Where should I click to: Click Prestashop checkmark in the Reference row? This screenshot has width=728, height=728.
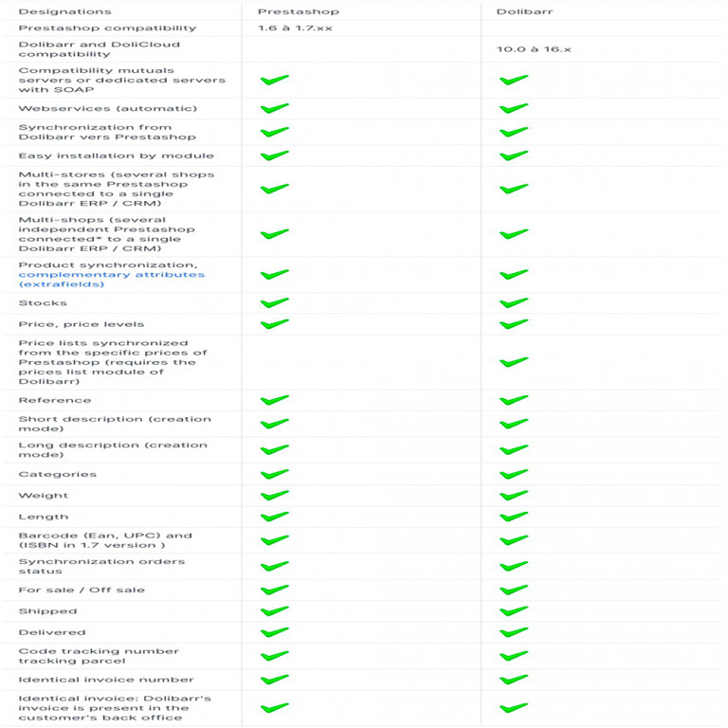pos(274,400)
